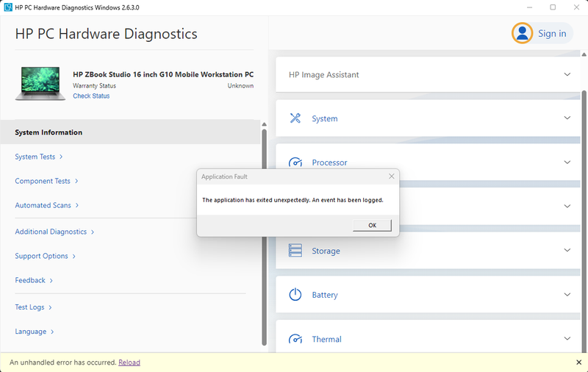This screenshot has height=372, width=588.
Task: Click the Storage label
Action: click(x=326, y=251)
